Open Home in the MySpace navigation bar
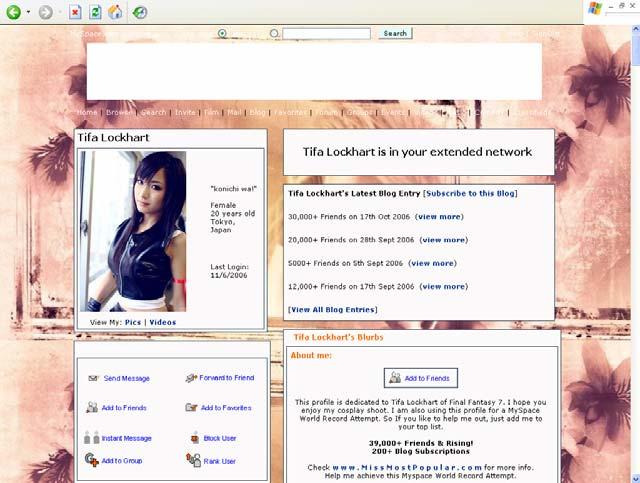Viewport: 640px width, 483px height. click(87, 113)
